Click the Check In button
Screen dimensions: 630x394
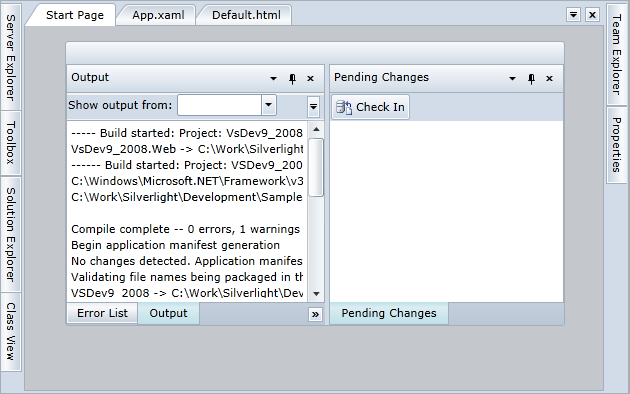click(370, 107)
